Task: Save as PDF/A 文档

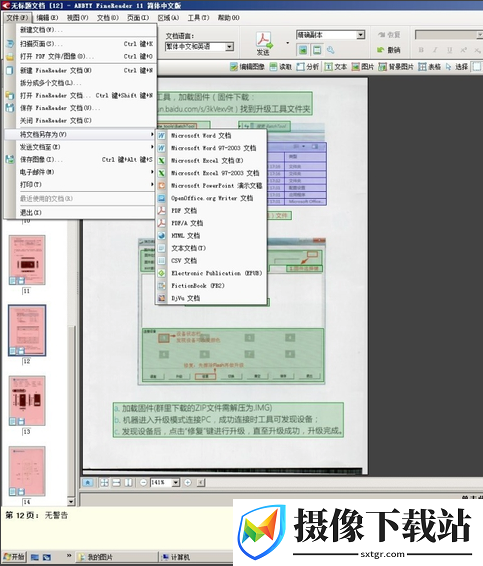Action: pyautogui.click(x=212, y=223)
